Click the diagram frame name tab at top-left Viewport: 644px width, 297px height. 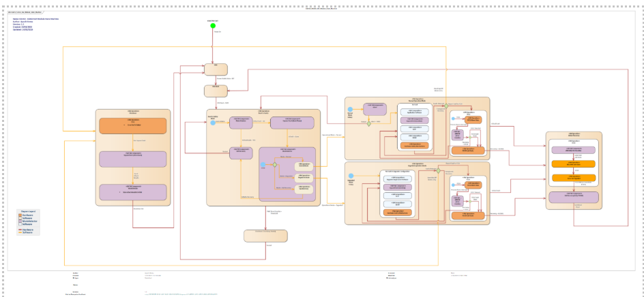(x=25, y=12)
